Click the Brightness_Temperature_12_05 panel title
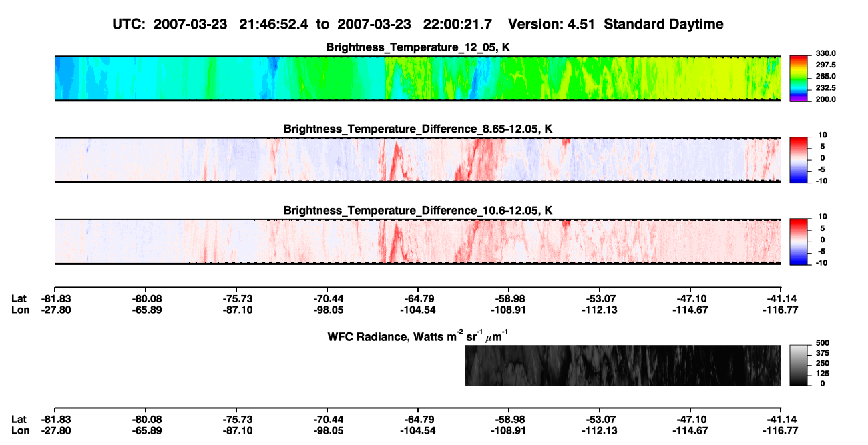The image size is (868, 445). [x=418, y=47]
